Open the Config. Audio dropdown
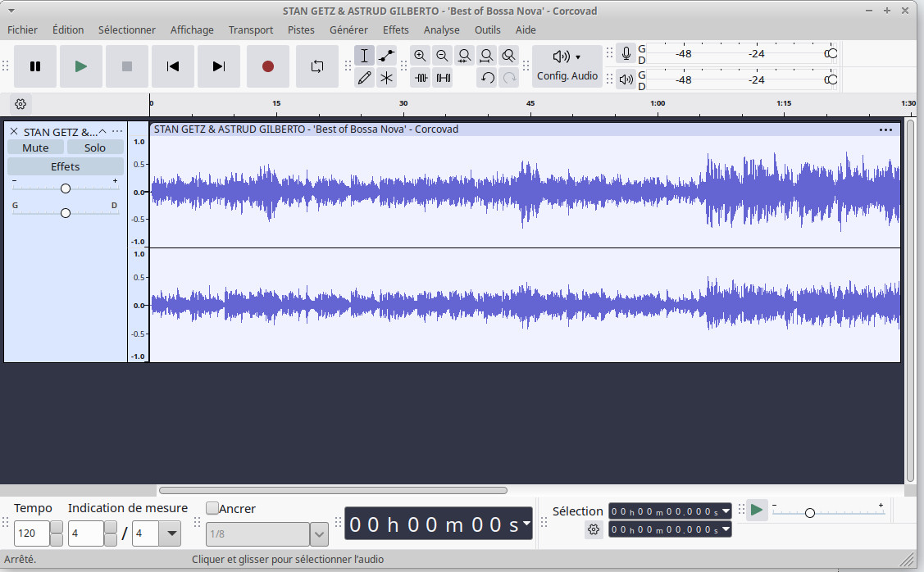 point(567,66)
